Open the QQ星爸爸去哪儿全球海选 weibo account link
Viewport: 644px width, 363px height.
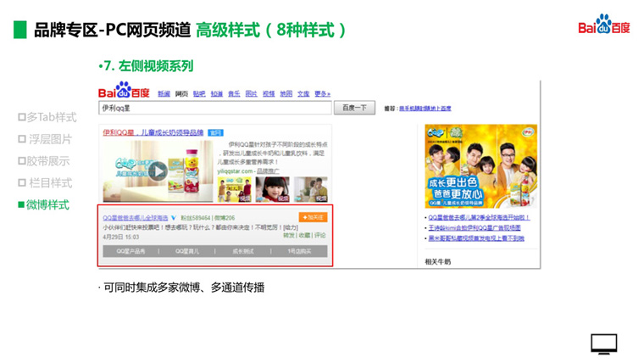point(136,218)
